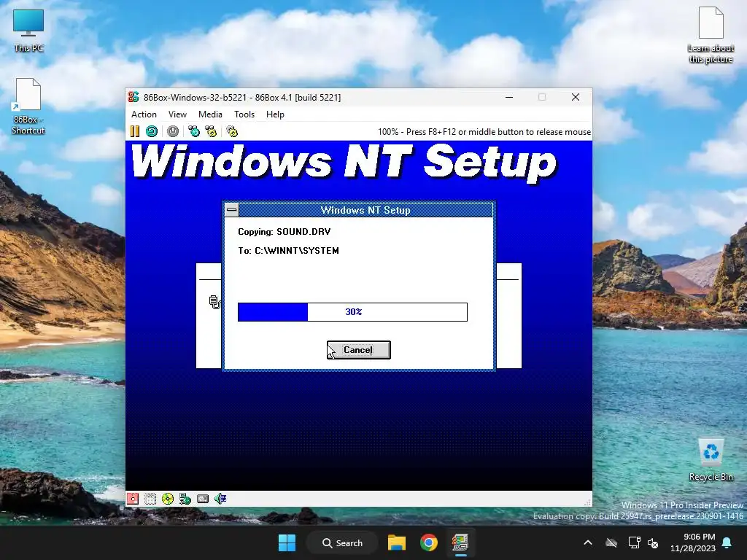Launch Google Chrome from taskbar
This screenshot has width=747, height=560.
tap(429, 542)
